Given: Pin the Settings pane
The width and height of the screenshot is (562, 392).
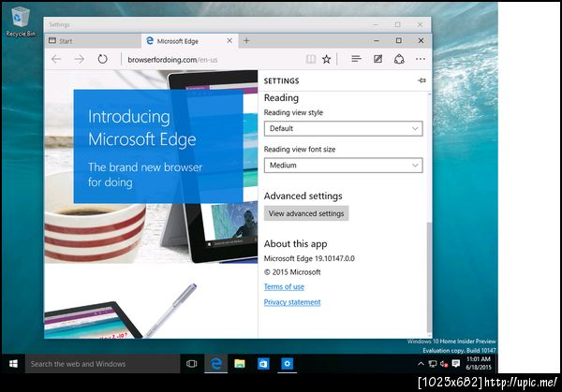Looking at the screenshot, I should (x=421, y=80).
